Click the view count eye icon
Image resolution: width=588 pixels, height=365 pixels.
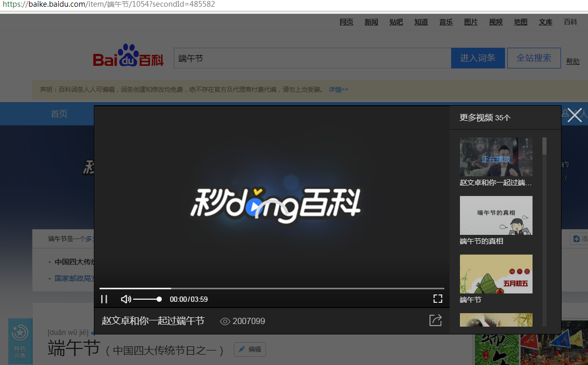coord(225,321)
